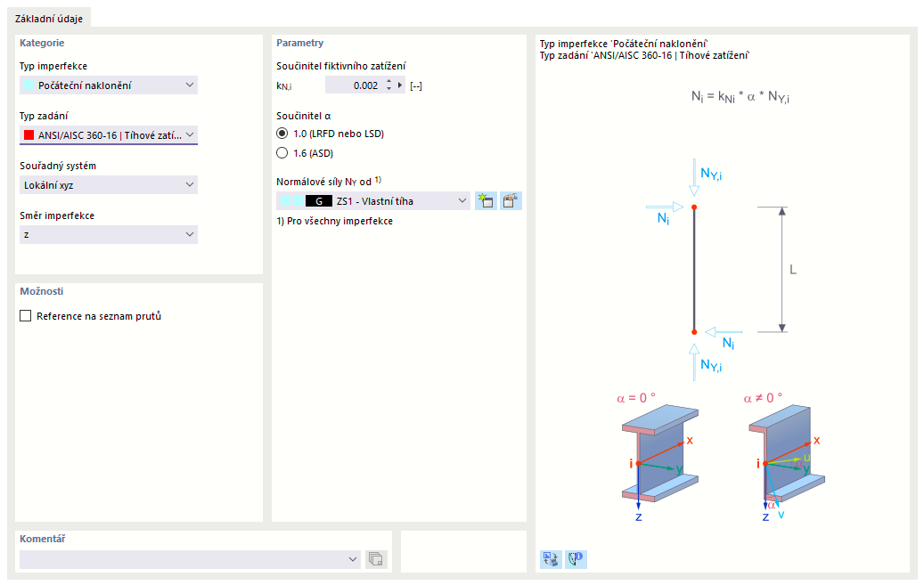Click the imperfection type color icon

(x=29, y=85)
